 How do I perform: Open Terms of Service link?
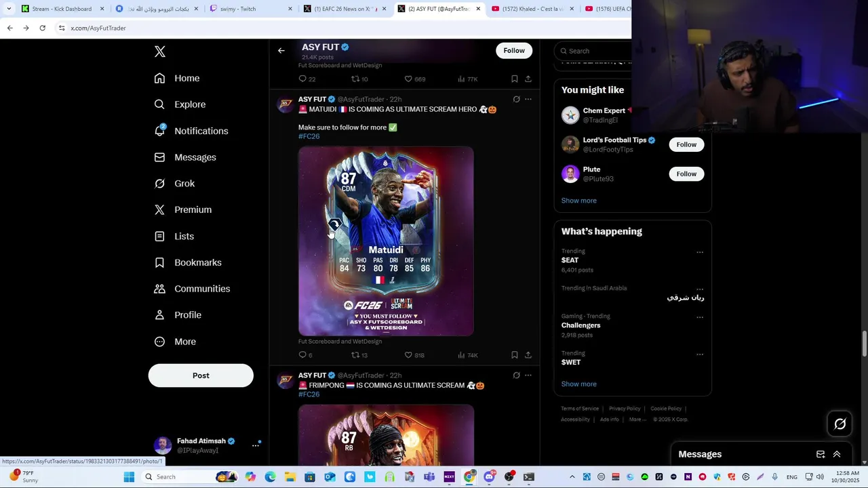580,409
